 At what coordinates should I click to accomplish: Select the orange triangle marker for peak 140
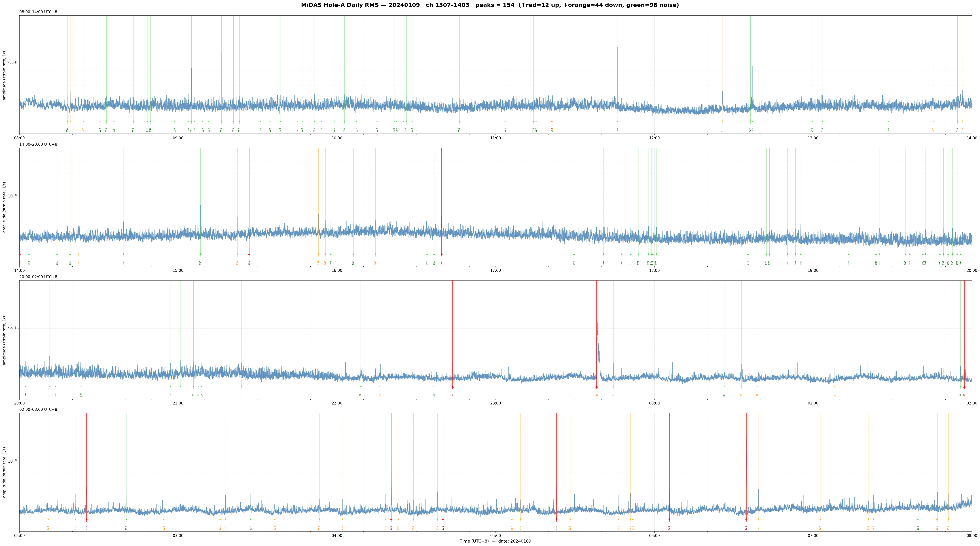pos(570,519)
